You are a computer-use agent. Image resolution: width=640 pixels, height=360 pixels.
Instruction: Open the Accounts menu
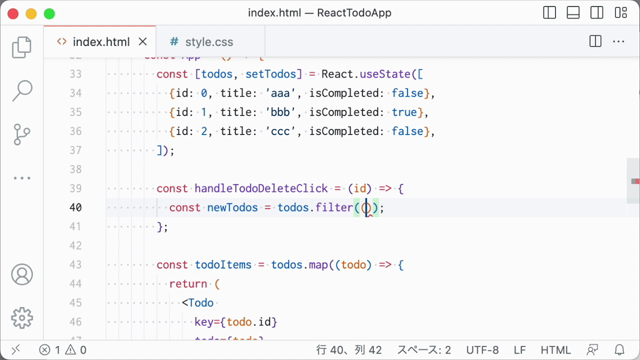(x=22, y=274)
